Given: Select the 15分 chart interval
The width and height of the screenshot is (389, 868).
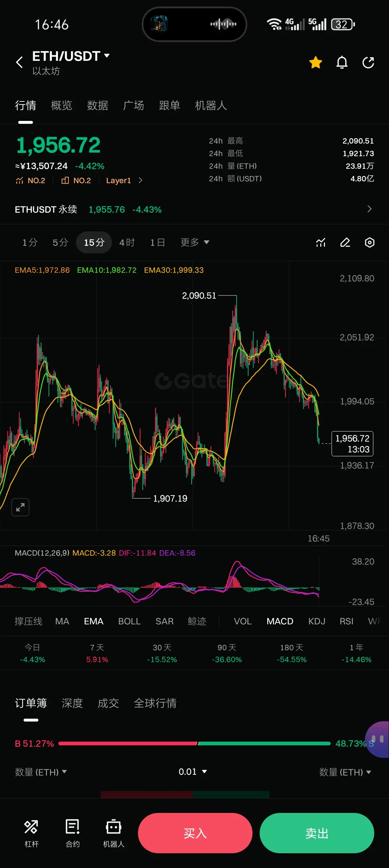Looking at the screenshot, I should pyautogui.click(x=94, y=243).
